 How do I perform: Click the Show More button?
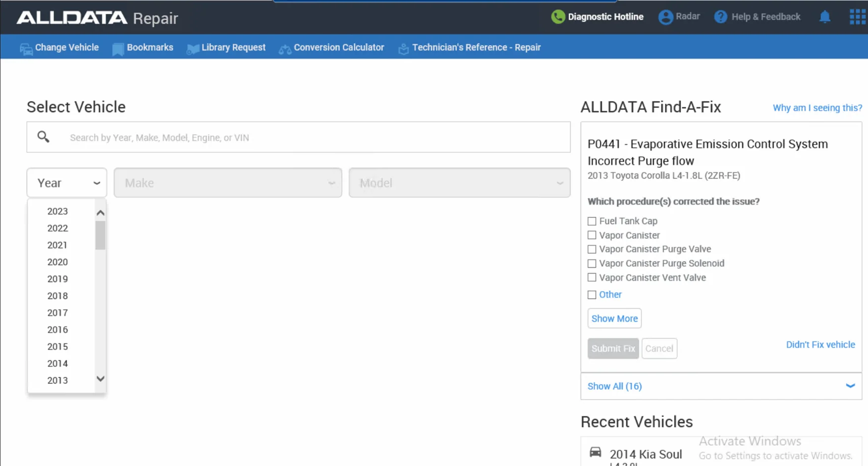tap(614, 318)
